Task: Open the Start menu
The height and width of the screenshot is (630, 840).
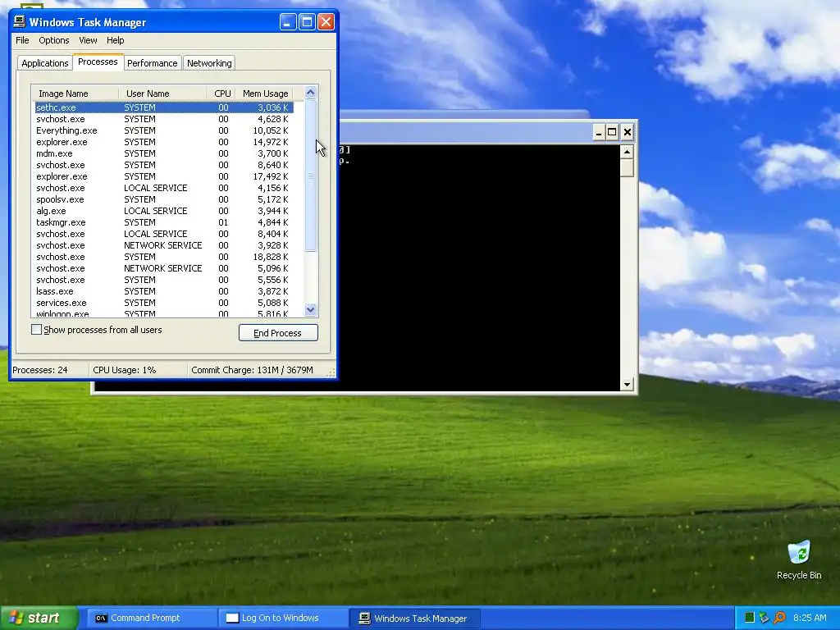Action: [39, 618]
